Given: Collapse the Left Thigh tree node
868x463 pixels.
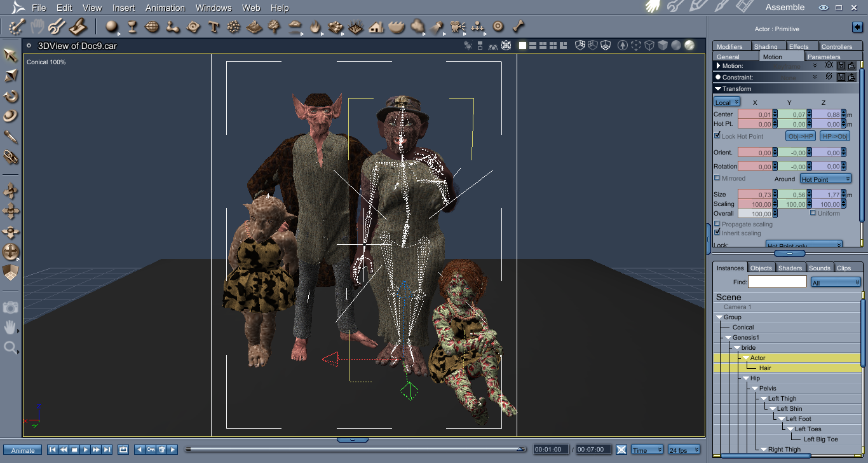Looking at the screenshot, I should click(764, 399).
